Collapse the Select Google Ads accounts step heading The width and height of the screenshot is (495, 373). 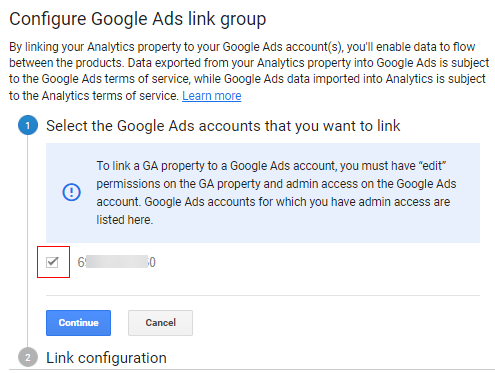tap(223, 126)
